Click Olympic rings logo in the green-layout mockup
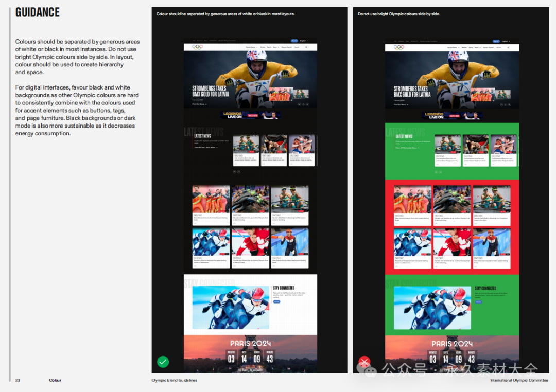 click(399, 47)
